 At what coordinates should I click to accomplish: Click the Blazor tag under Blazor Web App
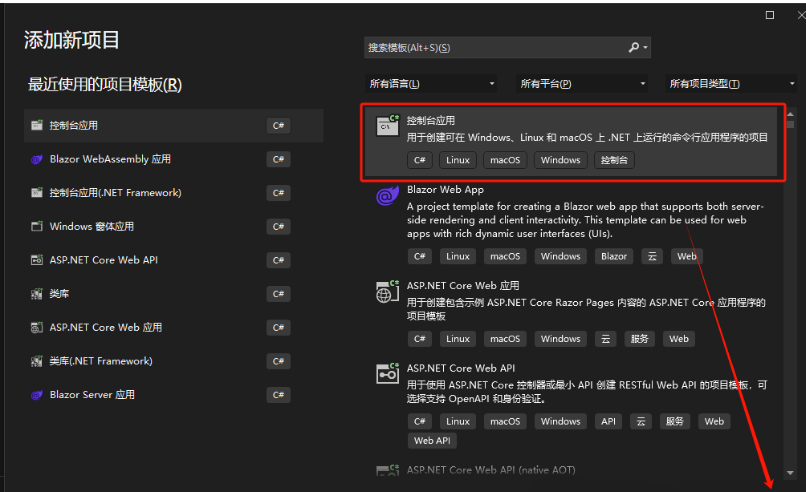point(614,256)
